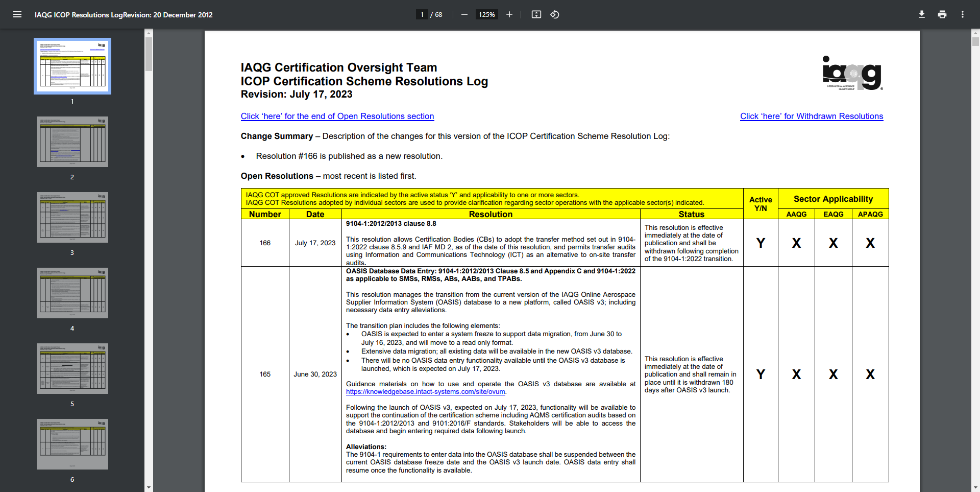The image size is (980, 492).
Task: Click the thumbnail panel scroll down arrow
Action: 149,487
